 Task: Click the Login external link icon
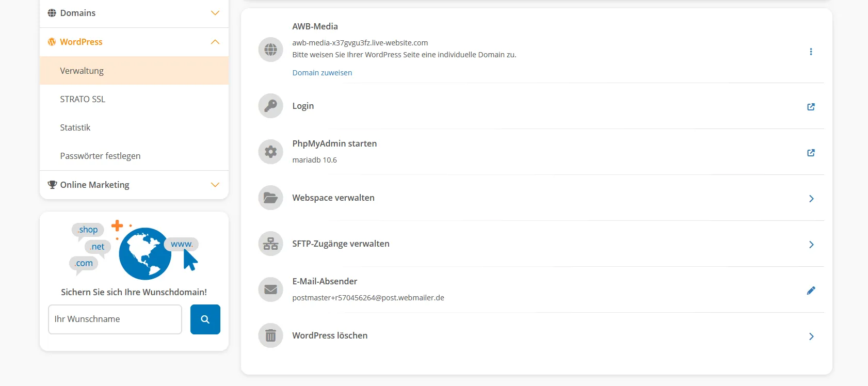[811, 107]
